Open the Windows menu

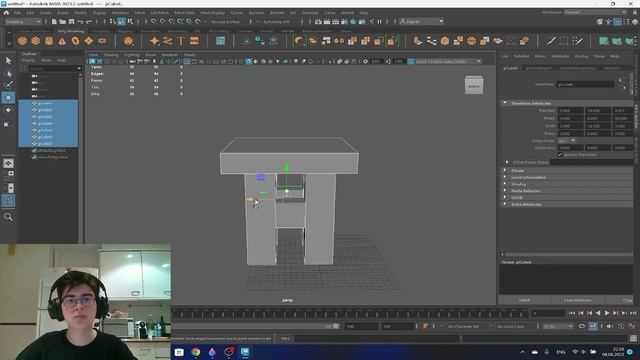[120, 13]
